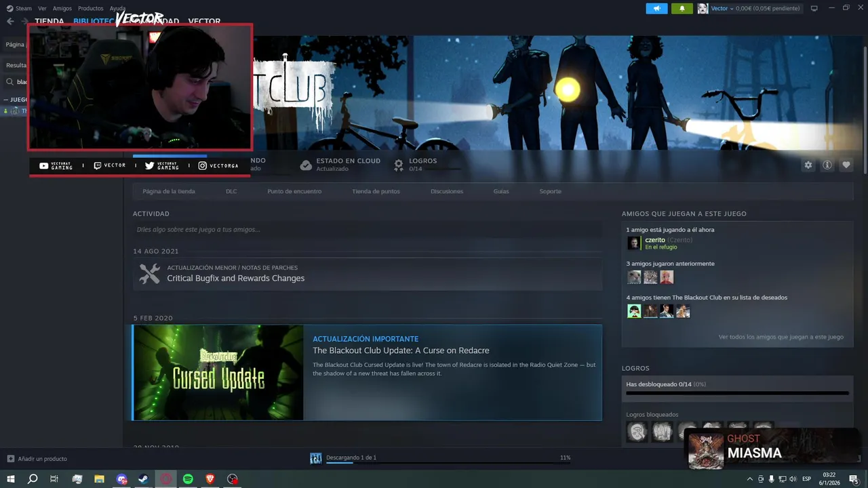The image size is (868, 488).
Task: Open game settings gear icon
Action: point(808,165)
